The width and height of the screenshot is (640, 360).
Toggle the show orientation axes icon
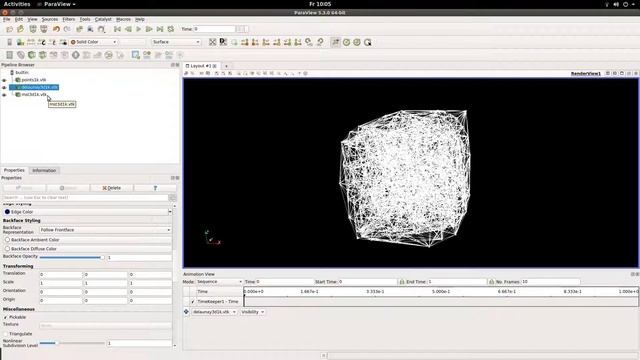336,42
